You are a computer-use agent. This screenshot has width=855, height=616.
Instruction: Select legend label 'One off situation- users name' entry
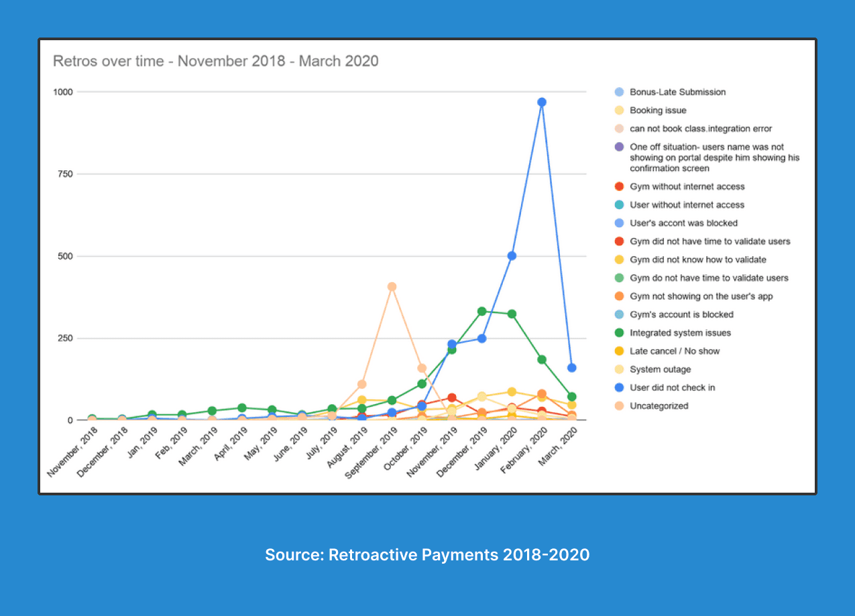pos(715,158)
